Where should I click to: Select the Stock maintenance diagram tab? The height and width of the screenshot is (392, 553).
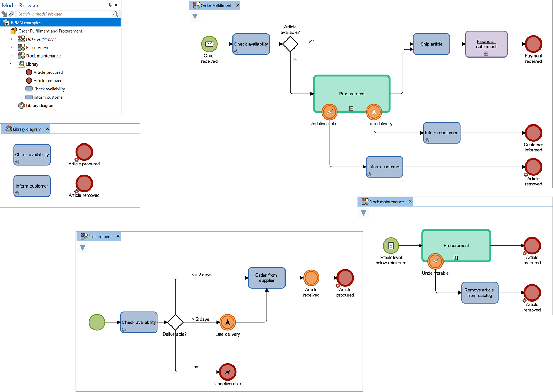click(x=386, y=202)
